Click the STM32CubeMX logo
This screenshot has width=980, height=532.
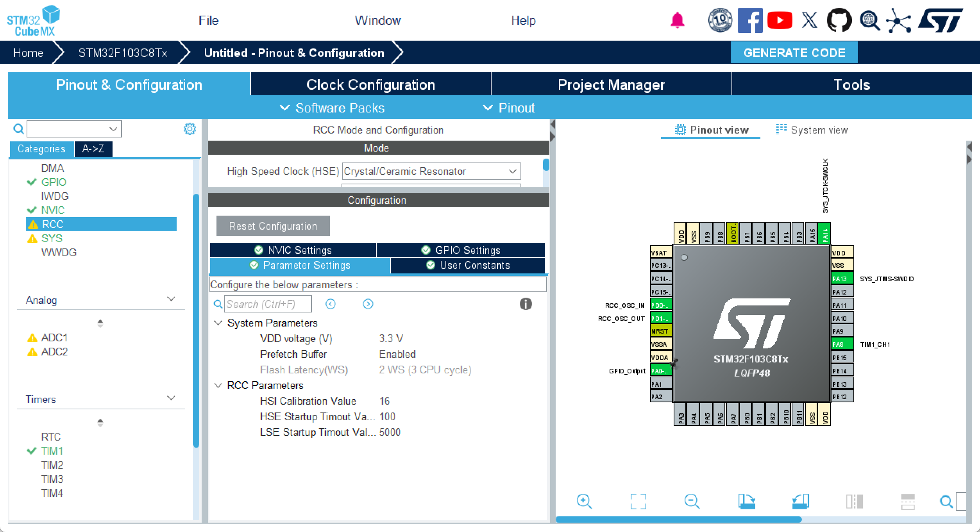(33, 21)
